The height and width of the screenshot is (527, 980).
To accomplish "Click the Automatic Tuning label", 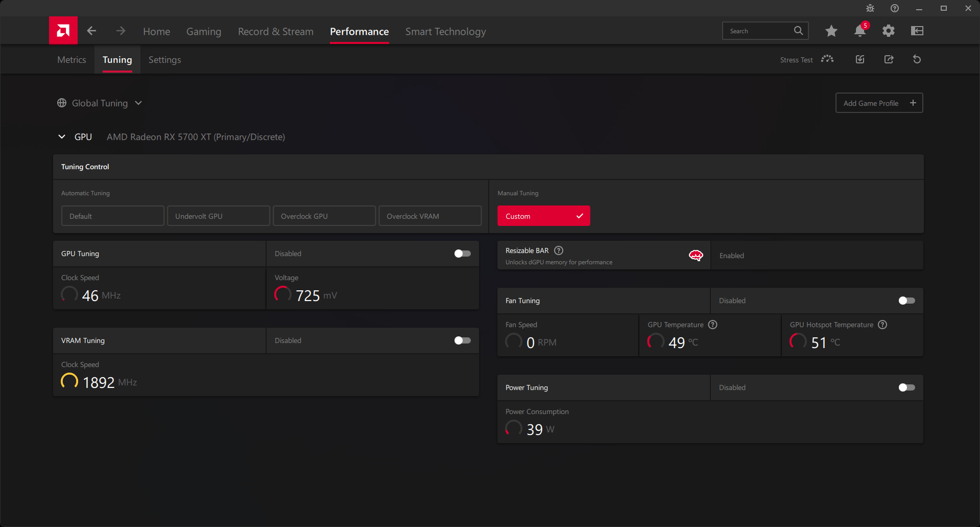I will point(85,193).
